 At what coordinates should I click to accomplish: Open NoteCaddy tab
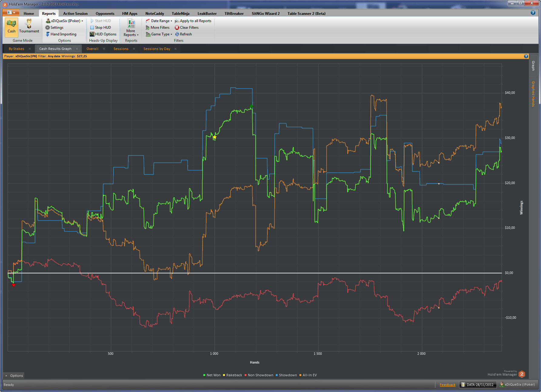[x=155, y=14]
